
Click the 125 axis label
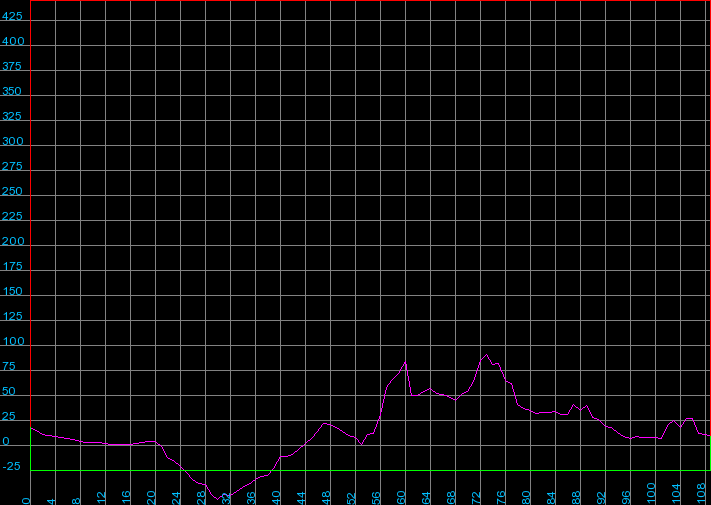pyautogui.click(x=13, y=316)
